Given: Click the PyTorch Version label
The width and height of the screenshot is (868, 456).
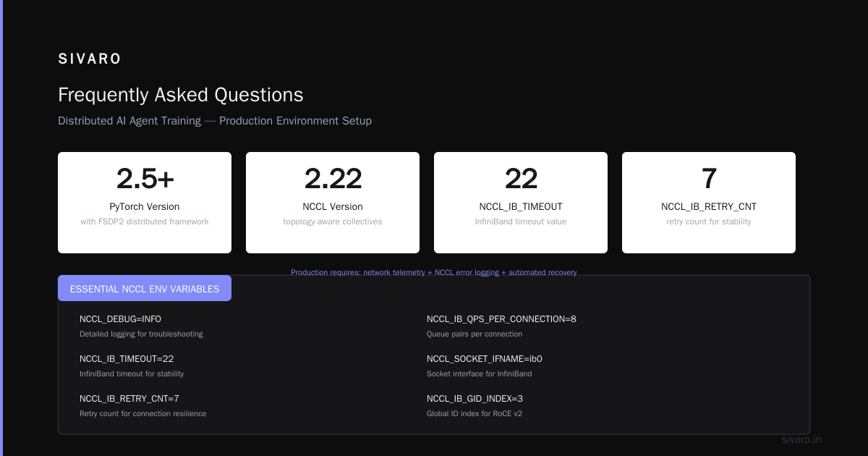Looking at the screenshot, I should 145,207.
